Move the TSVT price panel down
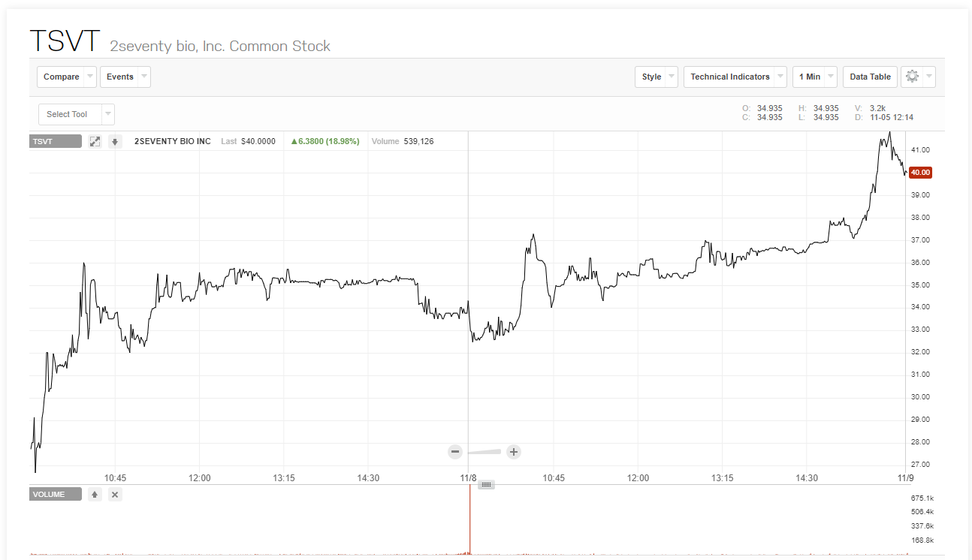The image size is (972, 560). tap(115, 141)
